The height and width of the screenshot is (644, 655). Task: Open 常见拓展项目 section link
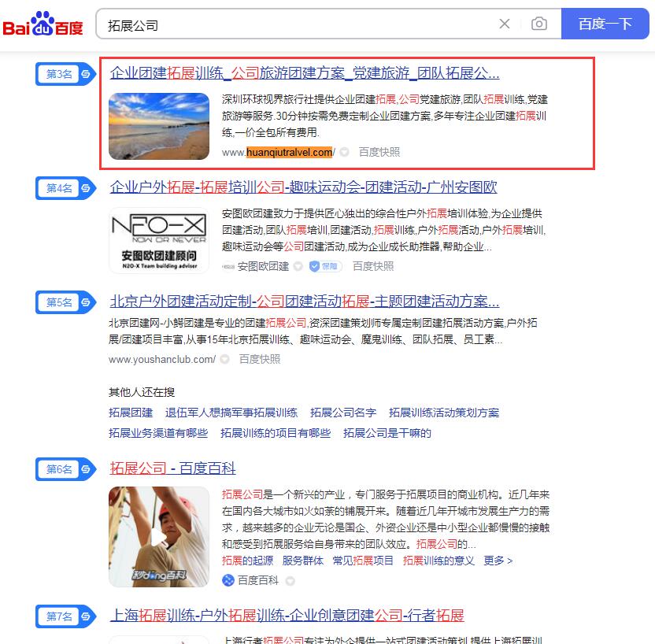pyautogui.click(x=363, y=561)
